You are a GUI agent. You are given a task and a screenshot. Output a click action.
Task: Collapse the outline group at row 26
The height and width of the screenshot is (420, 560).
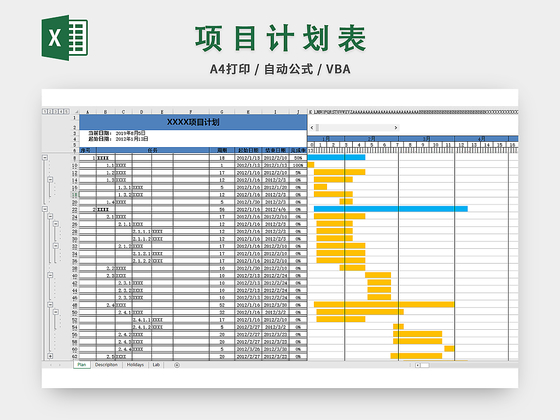click(x=56, y=224)
